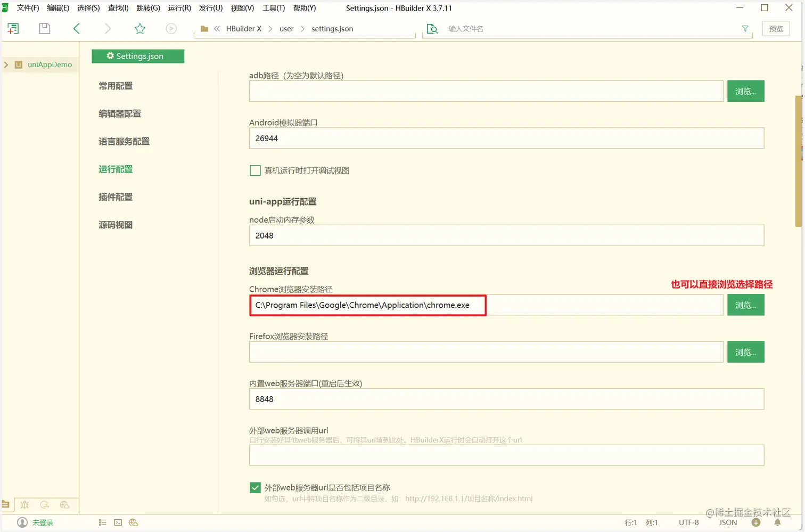Click the node启动内存参数 field with 2048

pos(506,235)
